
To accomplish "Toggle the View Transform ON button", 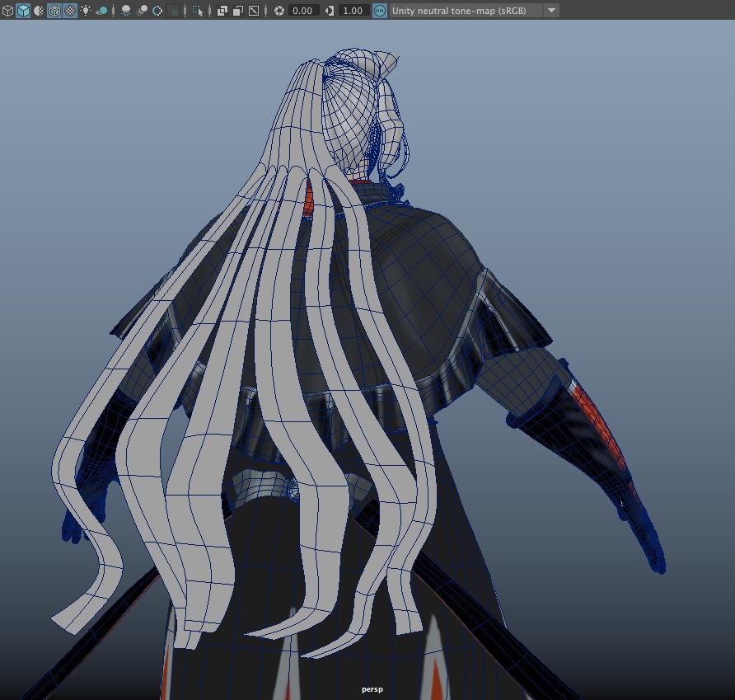I will [380, 11].
